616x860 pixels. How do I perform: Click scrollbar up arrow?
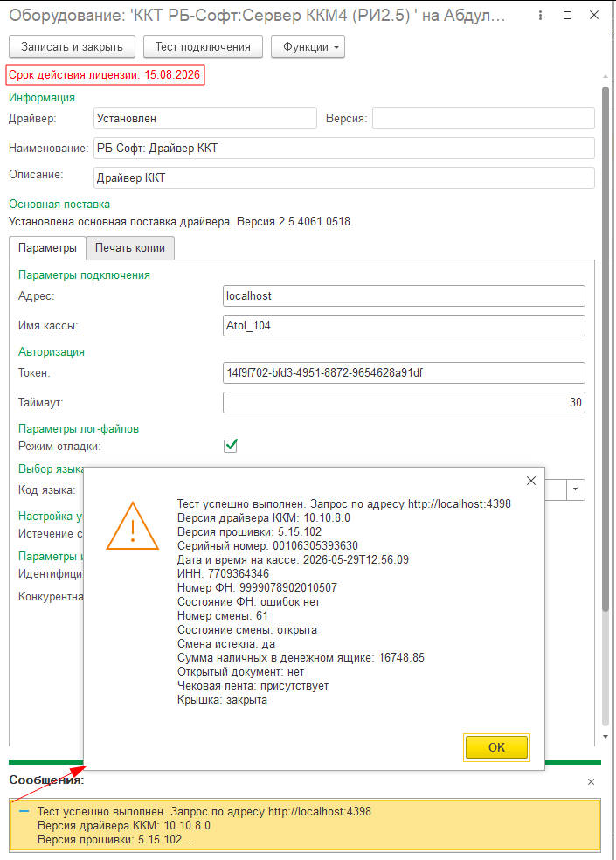pos(606,76)
